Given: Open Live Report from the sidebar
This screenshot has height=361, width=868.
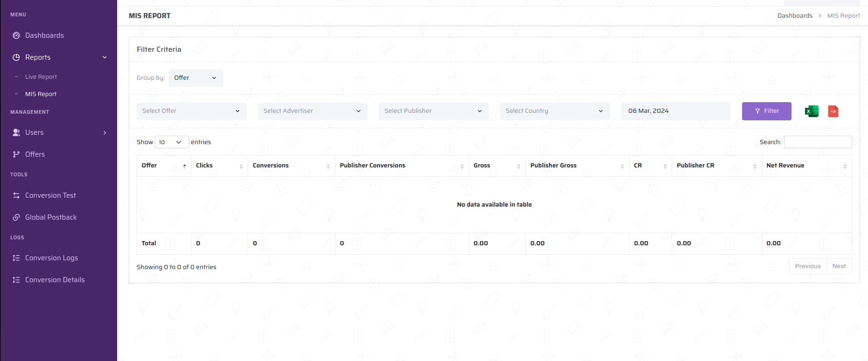Looking at the screenshot, I should point(41,77).
